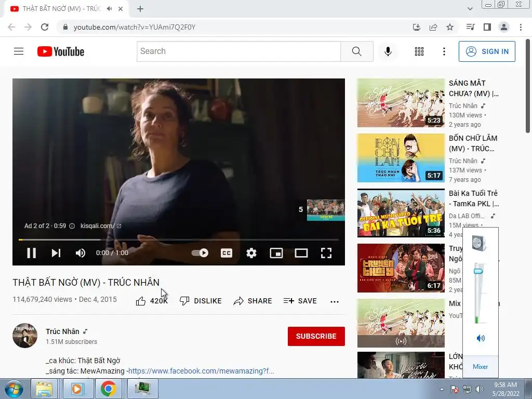
Task: Close the THẬT BẤT NGỜ tab
Action: click(121, 9)
